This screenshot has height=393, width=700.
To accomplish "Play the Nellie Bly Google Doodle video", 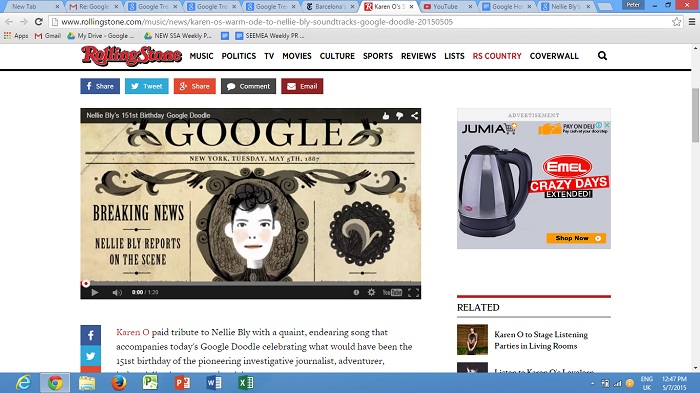I will click(x=95, y=293).
